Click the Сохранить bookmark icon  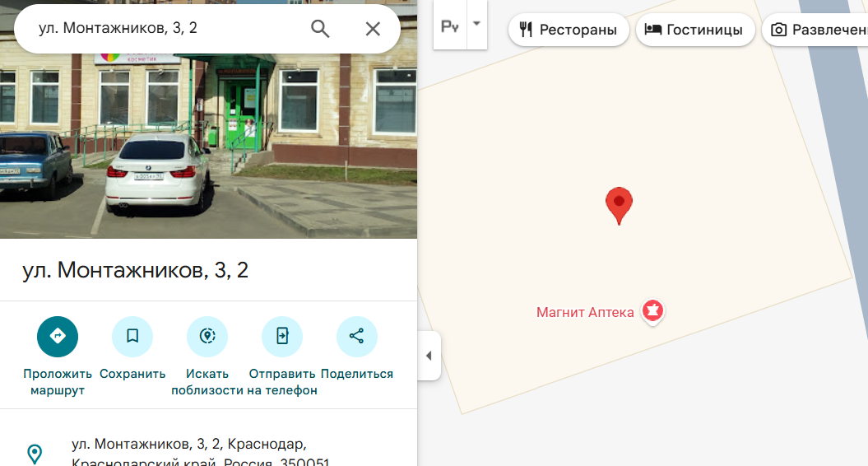coord(132,336)
